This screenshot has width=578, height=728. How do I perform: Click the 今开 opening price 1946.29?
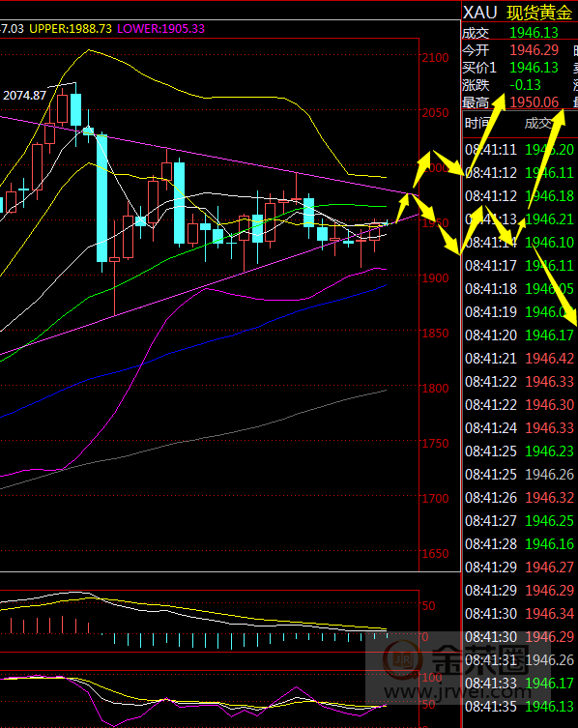coord(534,50)
